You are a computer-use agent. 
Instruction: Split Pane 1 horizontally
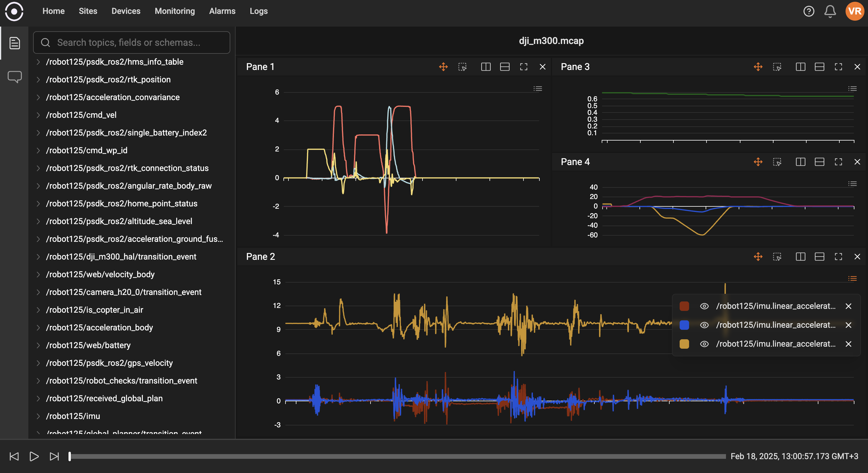point(505,67)
